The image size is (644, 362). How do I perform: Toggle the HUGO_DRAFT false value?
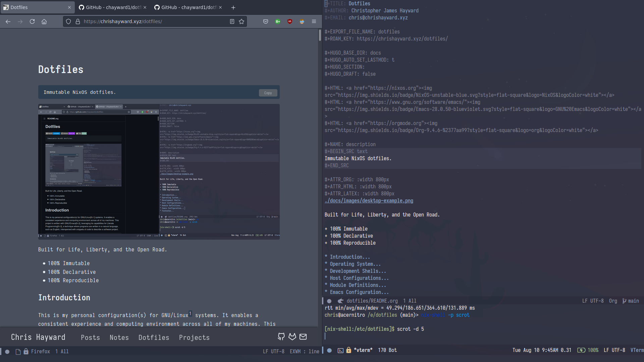(369, 74)
